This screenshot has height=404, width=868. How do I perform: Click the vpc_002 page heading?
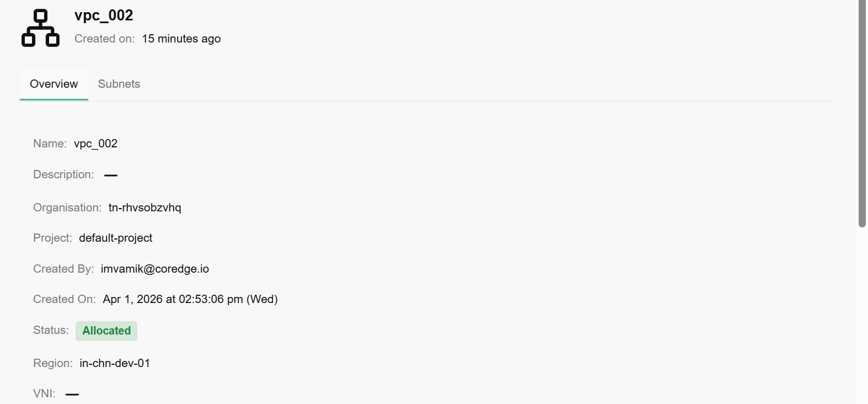coord(104,15)
